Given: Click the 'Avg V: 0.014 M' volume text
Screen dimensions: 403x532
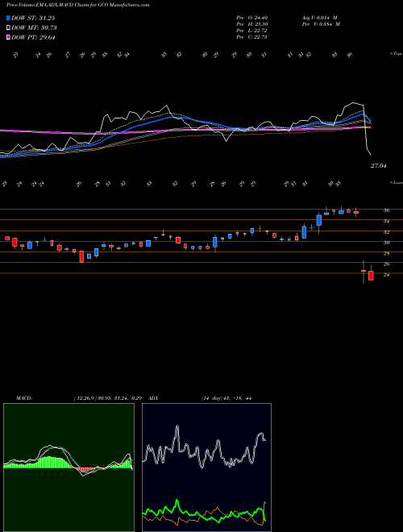Looking at the screenshot, I should coord(319,18).
